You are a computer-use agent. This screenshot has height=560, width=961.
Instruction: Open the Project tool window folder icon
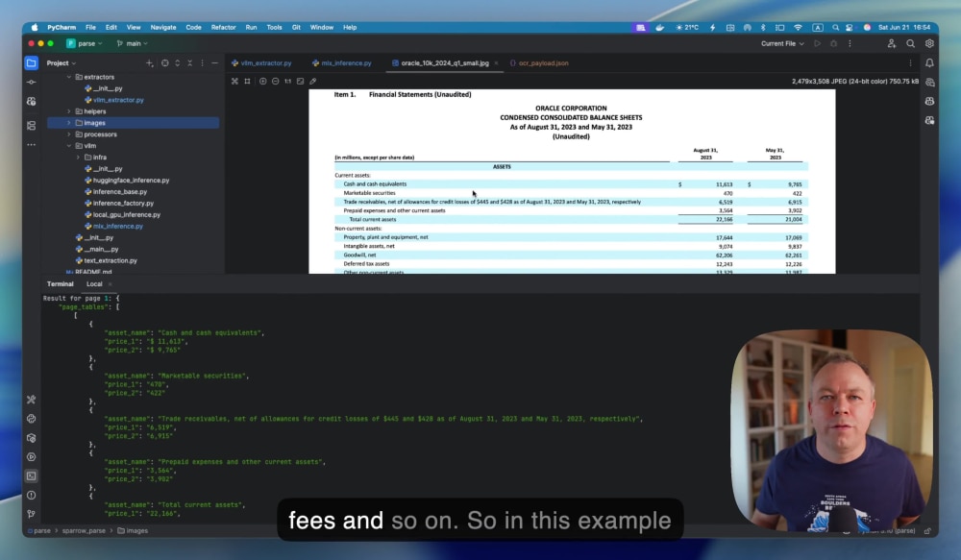coord(32,63)
